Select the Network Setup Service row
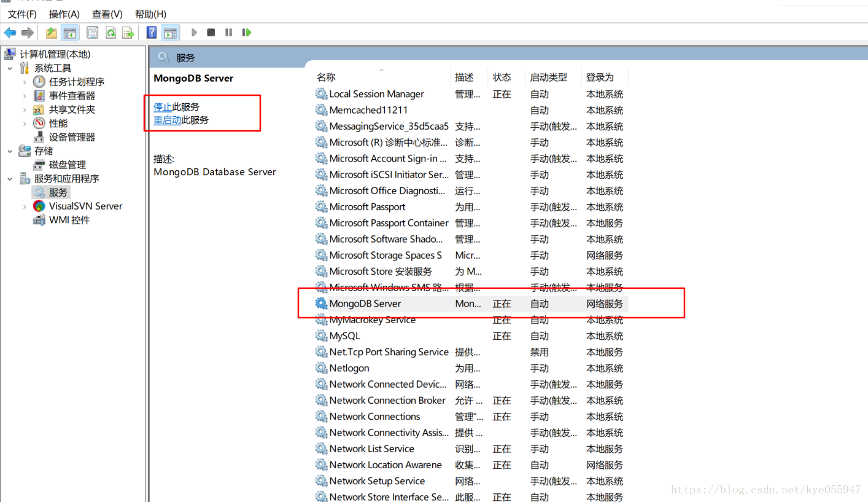 point(470,481)
